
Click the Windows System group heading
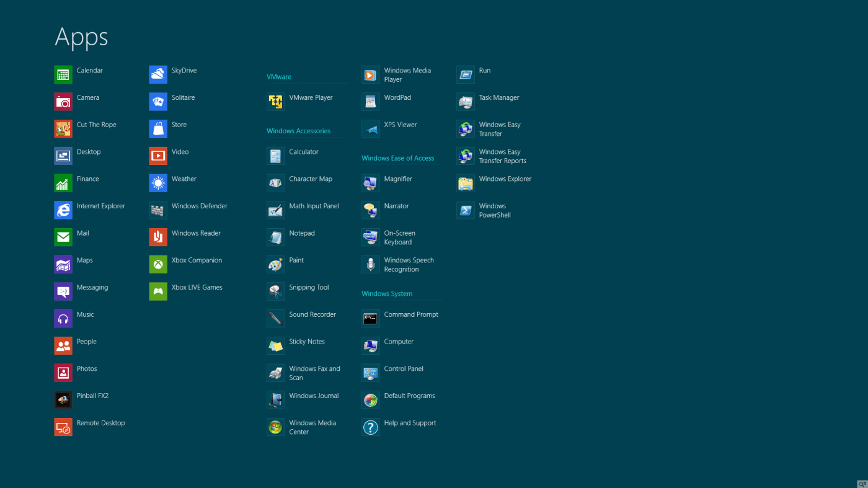387,294
